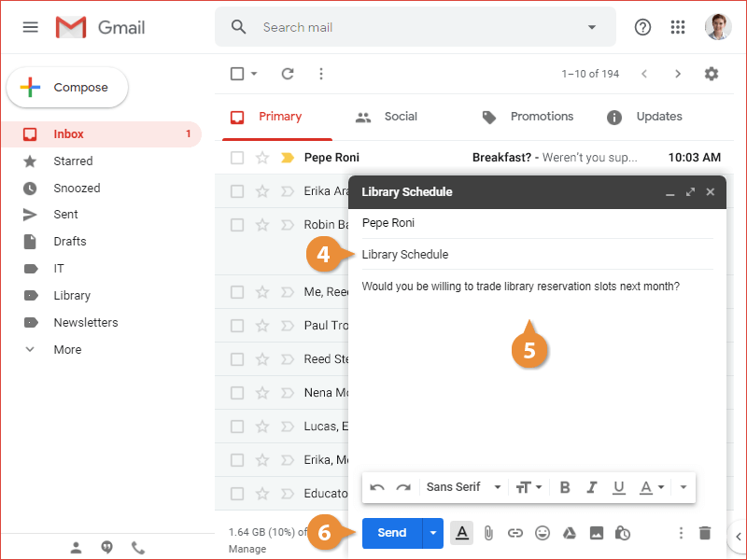This screenshot has height=560, width=747.
Task: Open the Settings gear
Action: pos(712,74)
